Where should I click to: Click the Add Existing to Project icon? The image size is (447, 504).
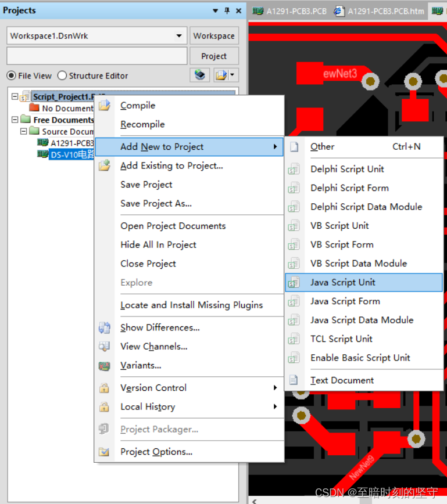[104, 165]
